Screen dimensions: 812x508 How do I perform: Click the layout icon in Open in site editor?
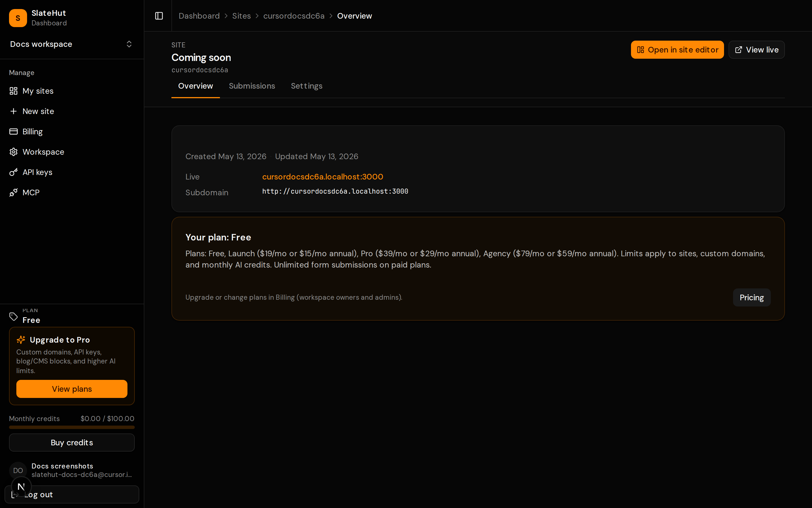click(x=640, y=50)
